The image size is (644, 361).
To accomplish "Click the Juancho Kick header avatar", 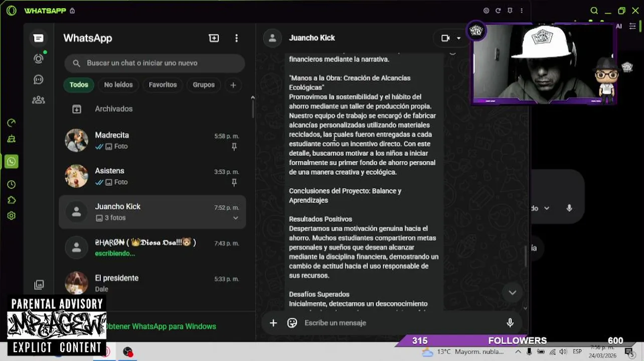I will coord(272,38).
